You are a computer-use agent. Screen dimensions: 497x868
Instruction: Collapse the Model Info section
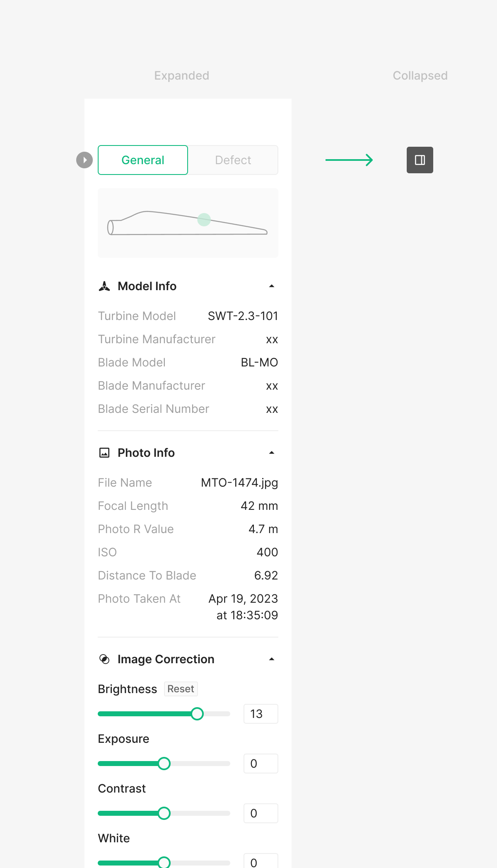(x=272, y=286)
